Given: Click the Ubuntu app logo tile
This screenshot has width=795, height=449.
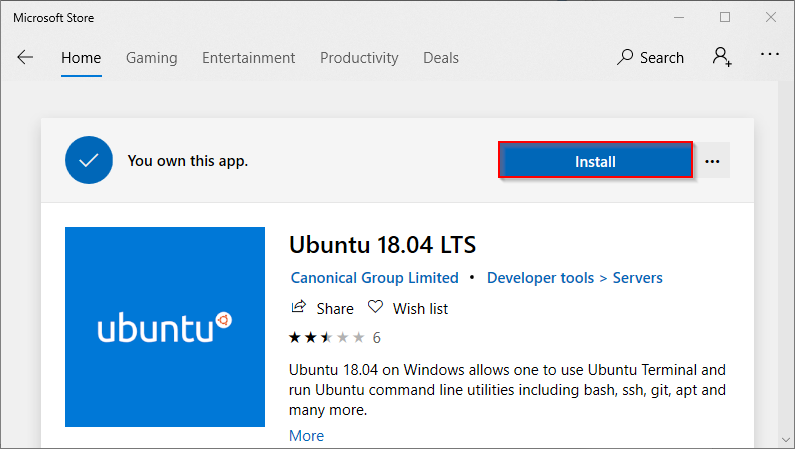Looking at the screenshot, I should point(165,327).
